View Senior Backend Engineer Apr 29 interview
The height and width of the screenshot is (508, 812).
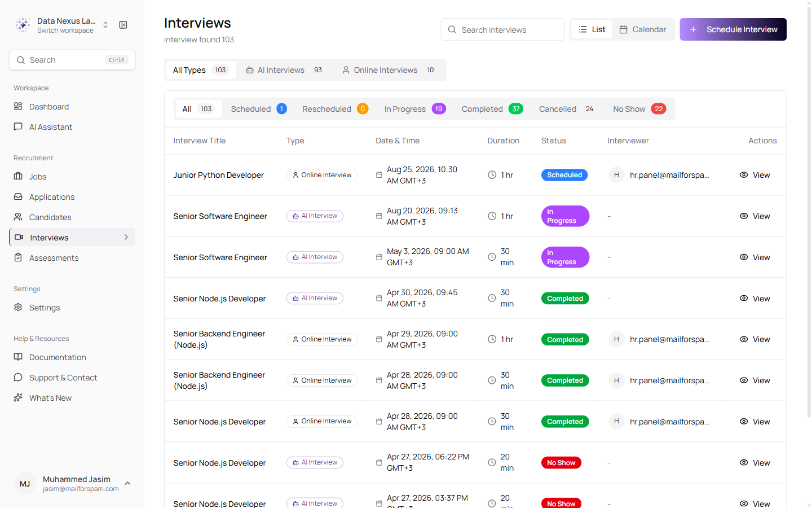click(754, 339)
